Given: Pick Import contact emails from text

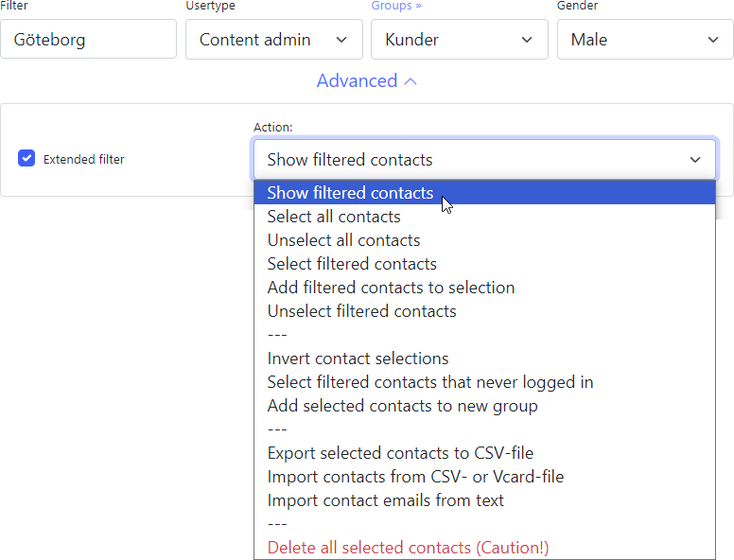Looking at the screenshot, I should 484,500.
